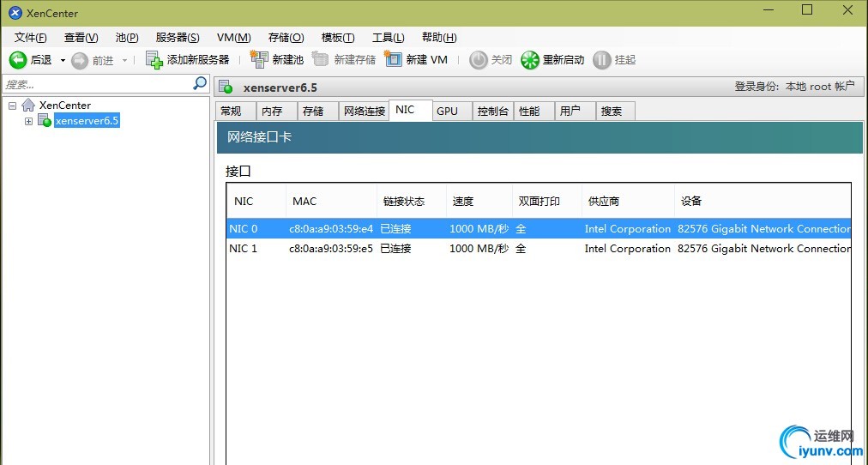Select the NIC tab

pyautogui.click(x=410, y=110)
